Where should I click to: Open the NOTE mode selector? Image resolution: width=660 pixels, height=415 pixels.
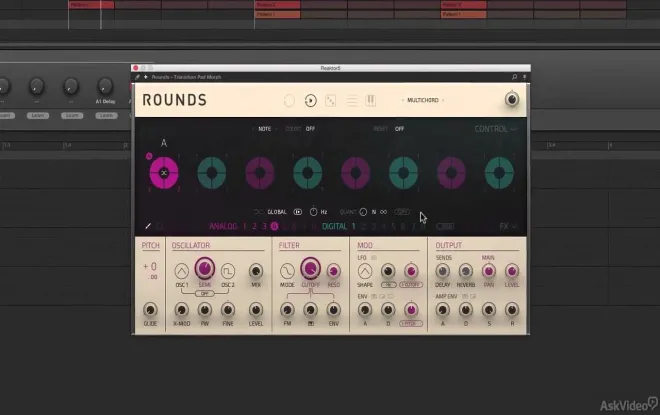click(264, 129)
